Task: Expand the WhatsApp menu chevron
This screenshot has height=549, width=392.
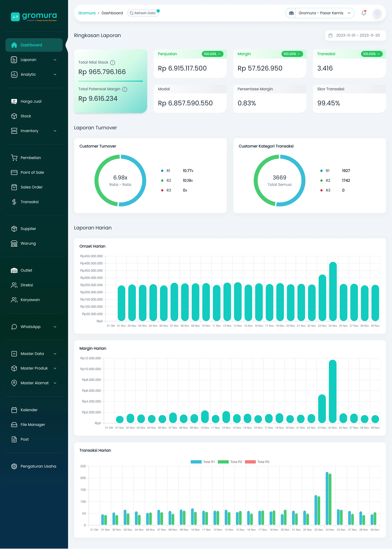Action: coord(55,327)
